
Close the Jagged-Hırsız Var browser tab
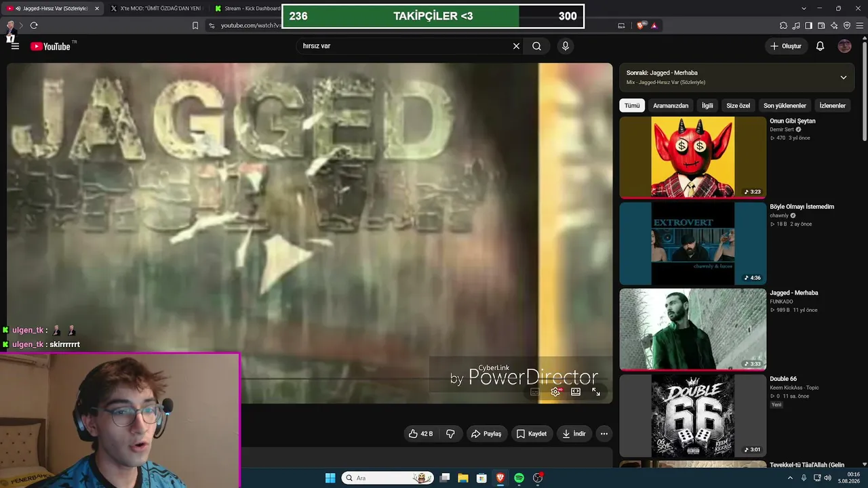tap(96, 8)
